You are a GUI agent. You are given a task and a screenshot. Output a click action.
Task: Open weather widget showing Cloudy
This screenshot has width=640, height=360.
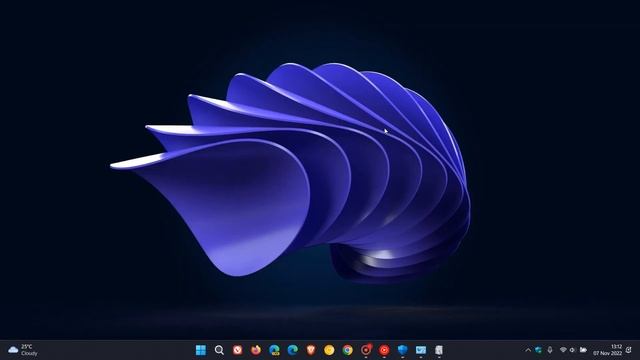tap(23, 350)
